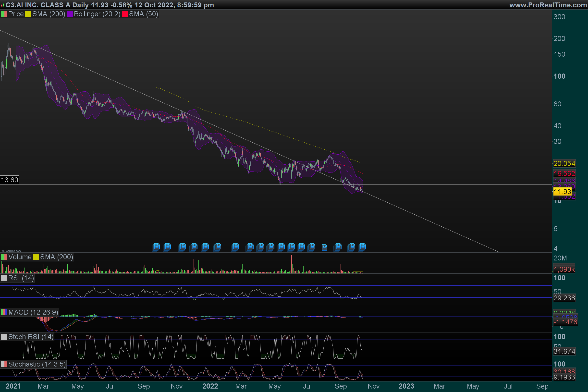Click the MACD multicolor legend icon
Screen dimensions: 588x392
(4, 312)
